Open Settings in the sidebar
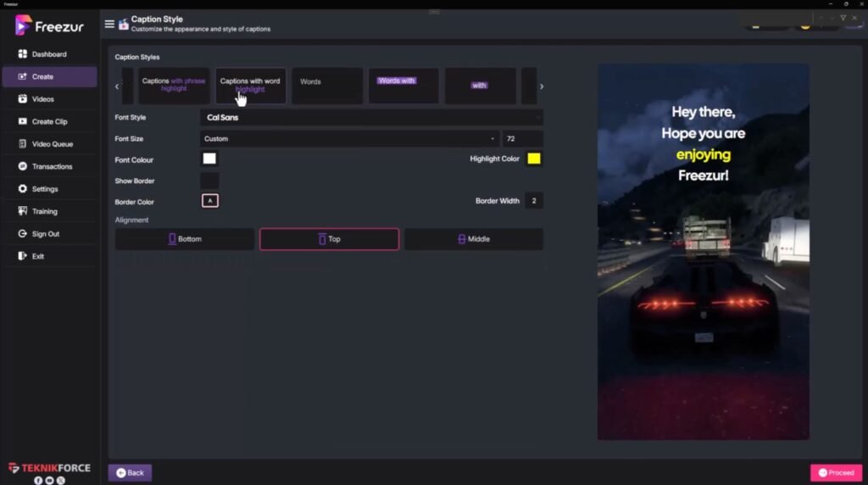The height and width of the screenshot is (485, 868). click(x=45, y=189)
